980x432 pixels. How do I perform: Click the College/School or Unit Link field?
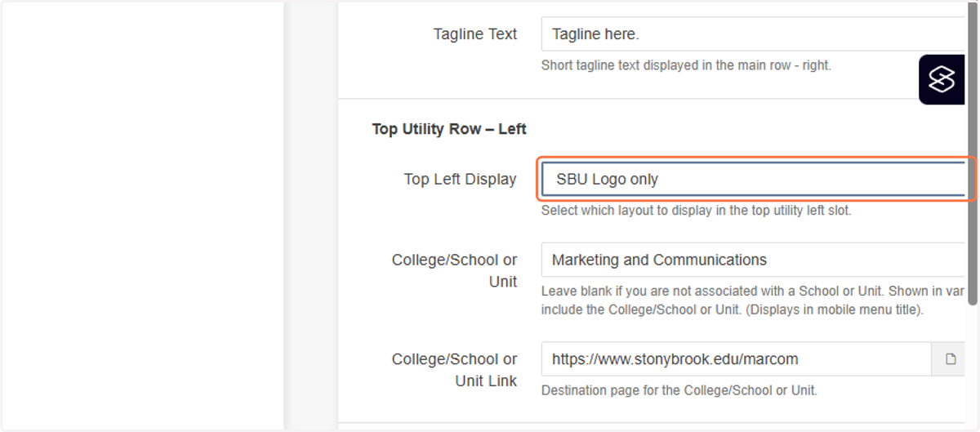click(x=736, y=359)
